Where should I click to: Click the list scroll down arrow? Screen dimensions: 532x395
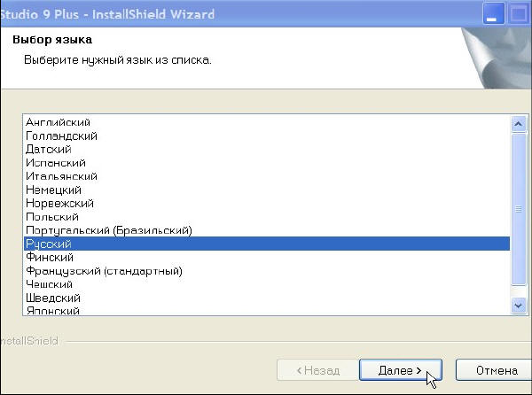[520, 305]
